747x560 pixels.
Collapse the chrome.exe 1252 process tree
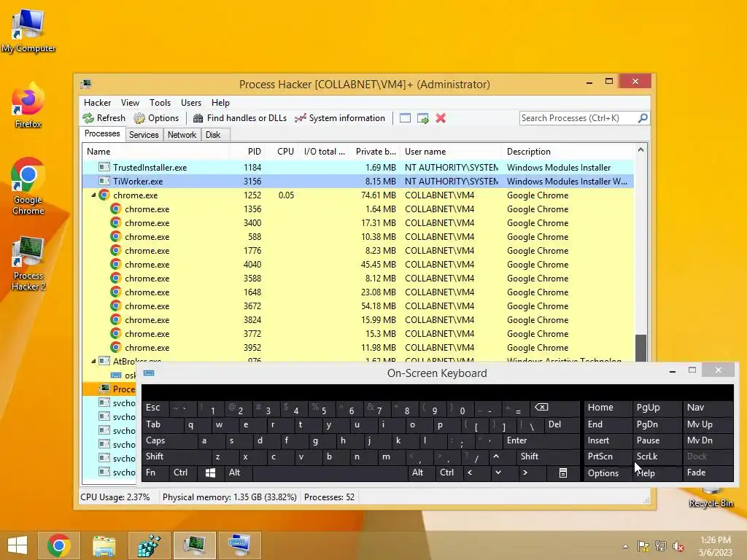tap(93, 195)
